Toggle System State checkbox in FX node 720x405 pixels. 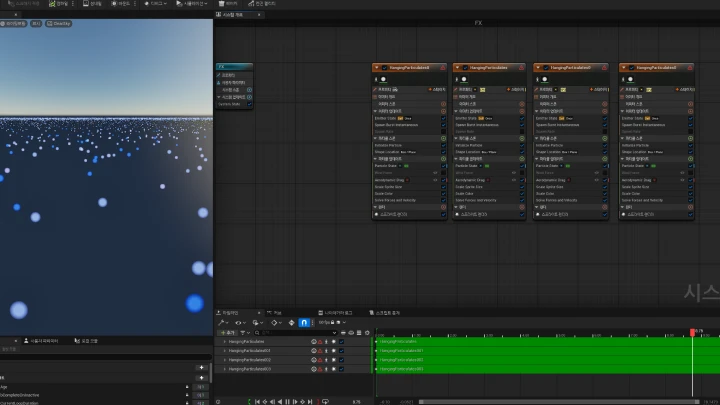tap(249, 104)
